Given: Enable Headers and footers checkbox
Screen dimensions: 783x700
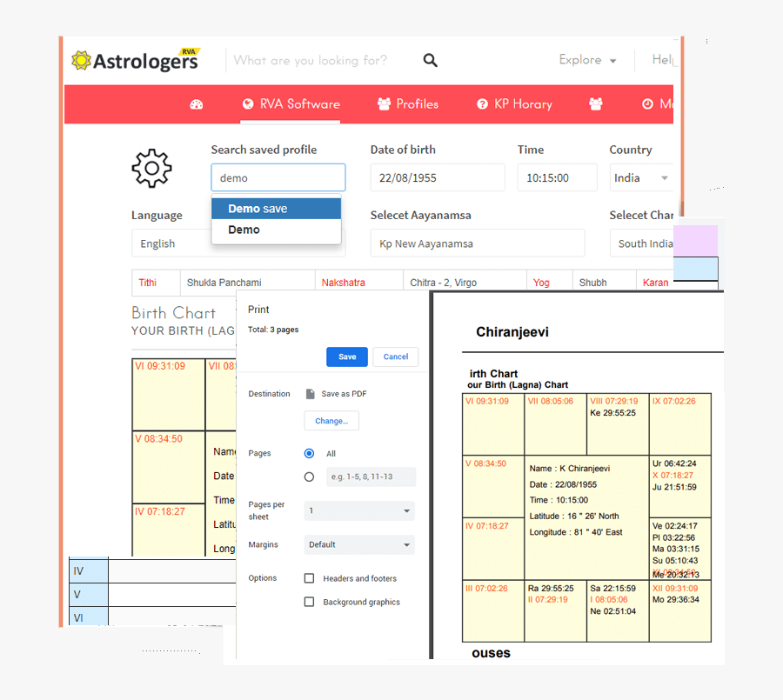Looking at the screenshot, I should 309,578.
